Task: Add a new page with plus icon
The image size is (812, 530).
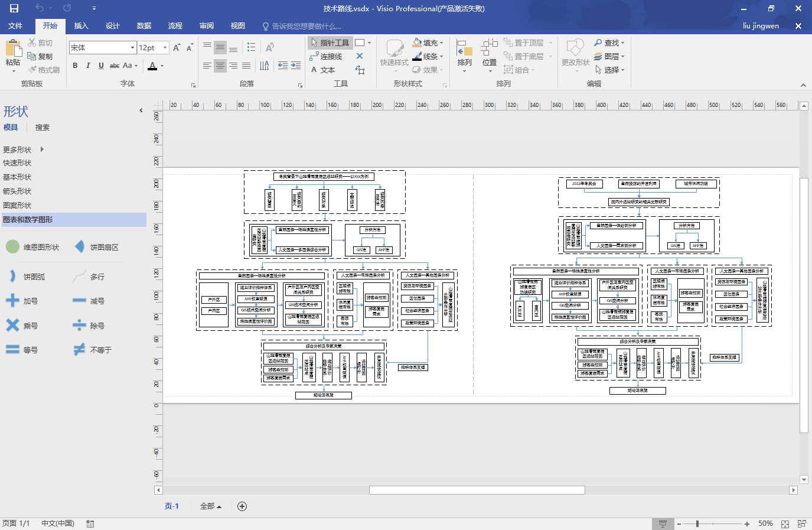Action: point(242,506)
